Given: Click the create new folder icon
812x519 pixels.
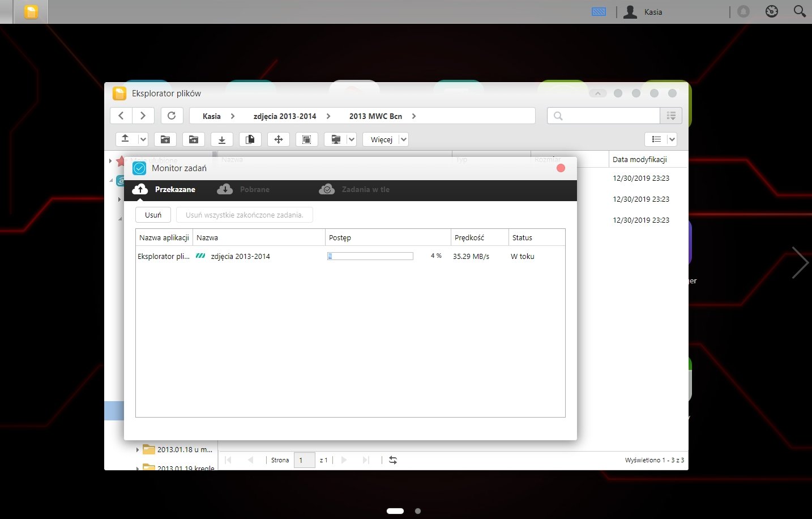Looking at the screenshot, I should click(165, 139).
